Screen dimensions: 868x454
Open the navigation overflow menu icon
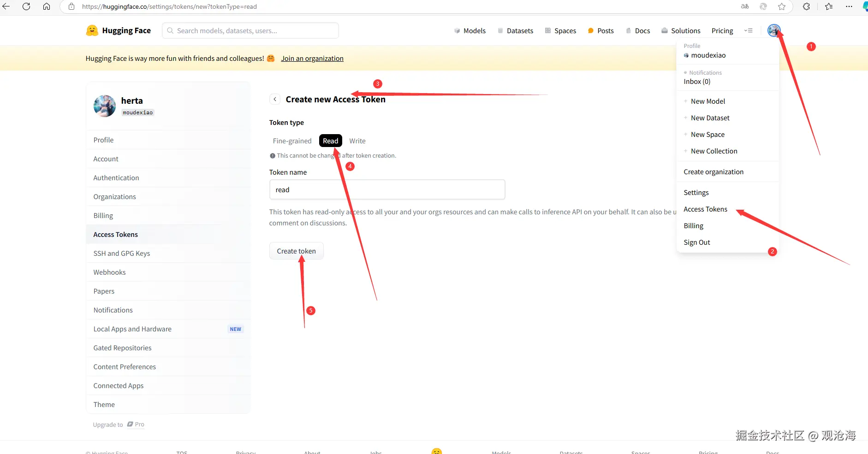[x=749, y=30]
